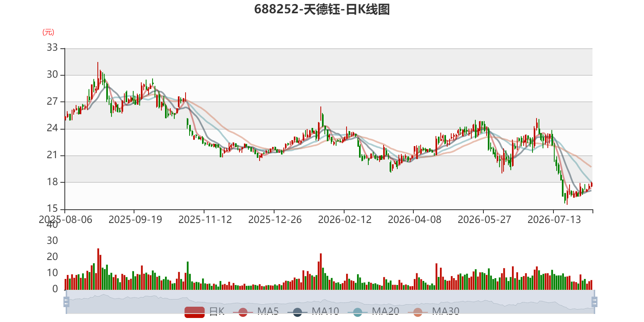Click the MA5 legend circle marker
Image resolution: width=644 pixels, height=322 pixels.
(x=243, y=312)
